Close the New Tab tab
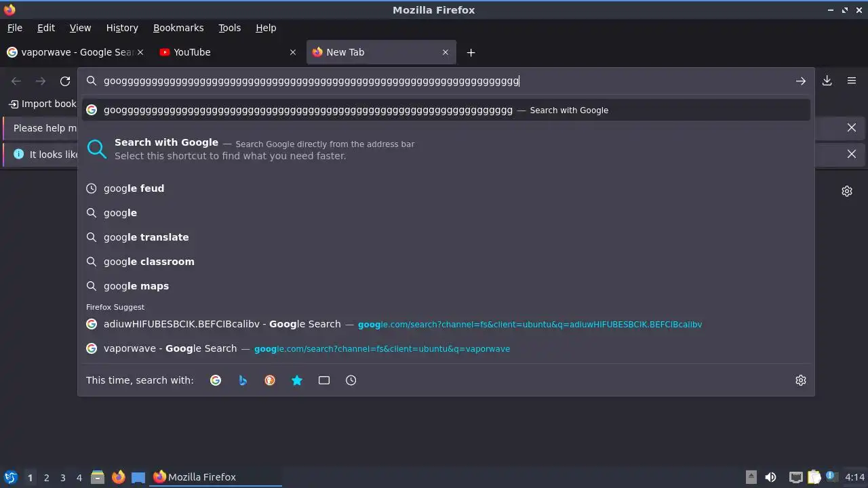This screenshot has width=868, height=488. (446, 52)
